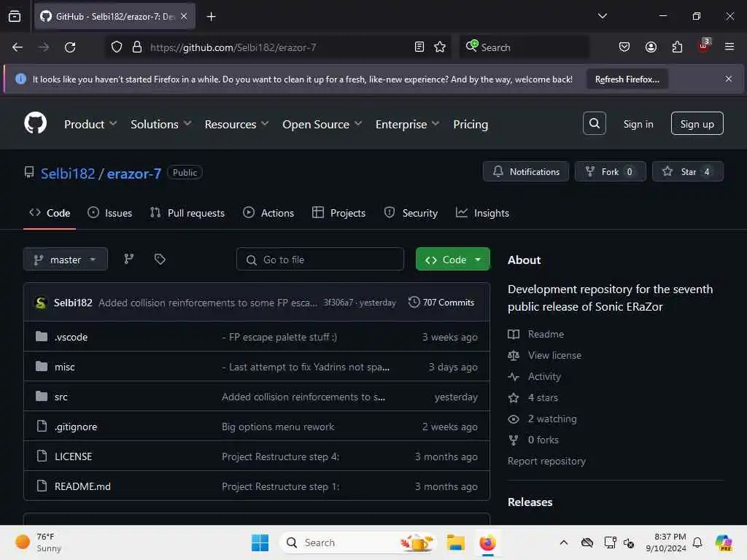Open the Firefox tab overview icon
The image size is (747, 560).
(x=15, y=16)
